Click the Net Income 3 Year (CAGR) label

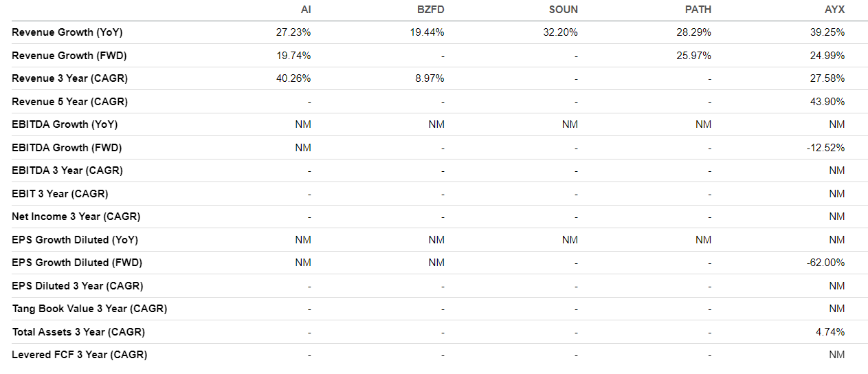pos(76,217)
